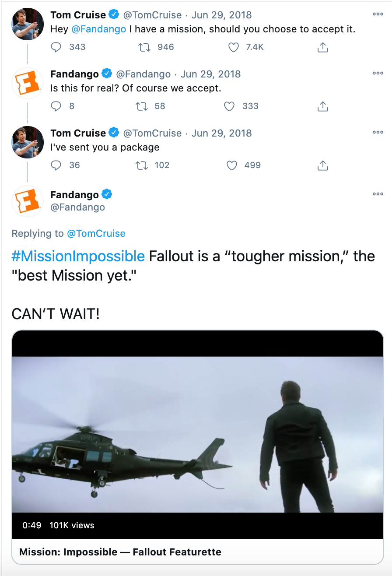Retweet Tom Cruise's tweet with 946 retweets
392x576 pixels.
tap(144, 47)
